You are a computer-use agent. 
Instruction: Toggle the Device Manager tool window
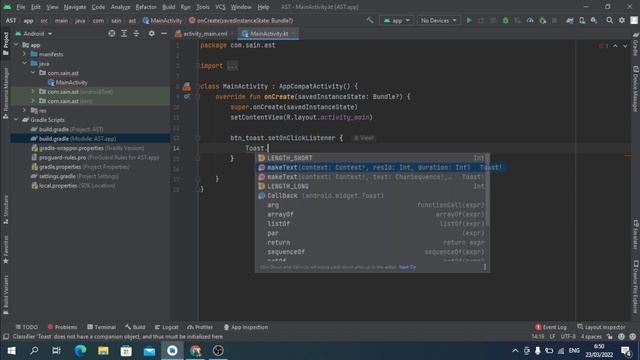636,88
